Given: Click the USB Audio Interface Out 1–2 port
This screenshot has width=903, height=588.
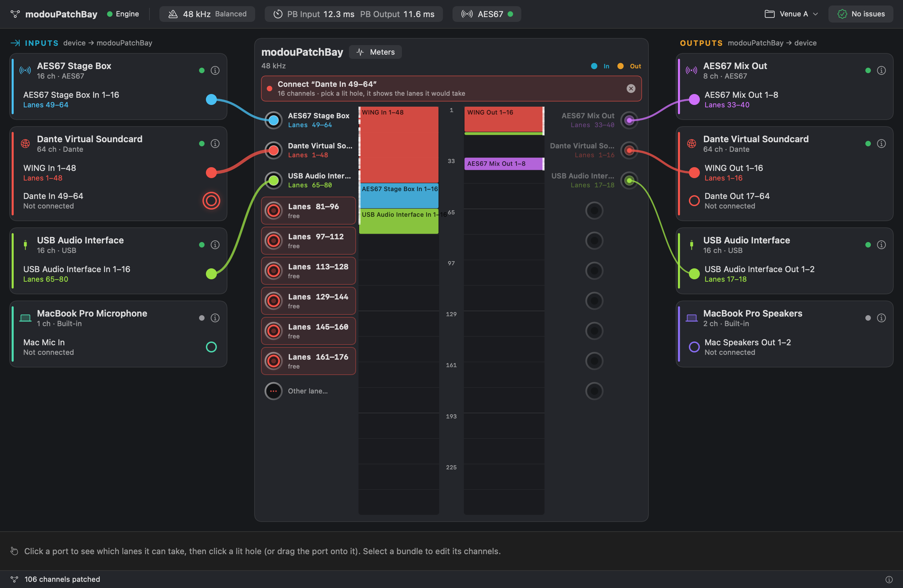Looking at the screenshot, I should 694,274.
